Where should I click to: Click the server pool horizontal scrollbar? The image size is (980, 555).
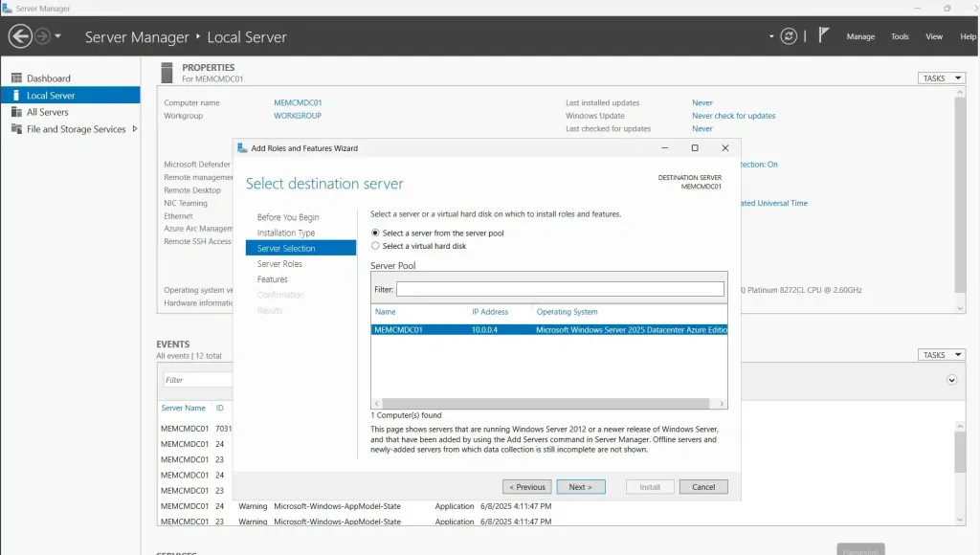point(546,404)
